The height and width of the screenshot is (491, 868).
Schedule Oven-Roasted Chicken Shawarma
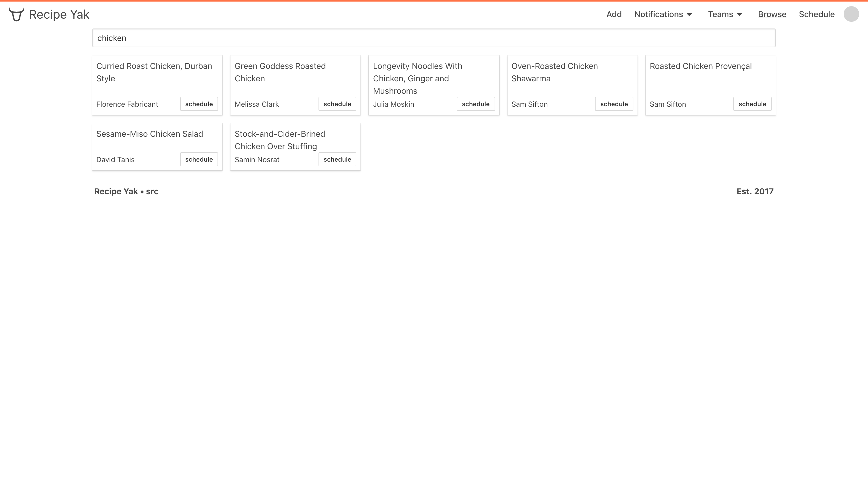coord(614,104)
